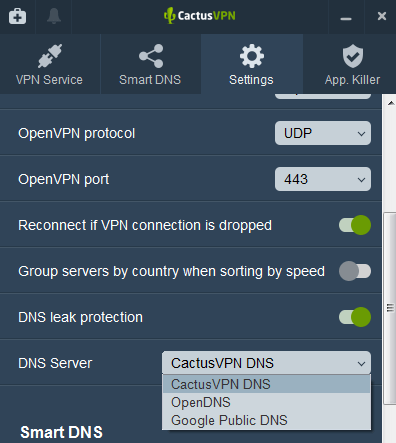The height and width of the screenshot is (443, 396).
Task: Open the Smart DNS tab
Action: pos(150,64)
